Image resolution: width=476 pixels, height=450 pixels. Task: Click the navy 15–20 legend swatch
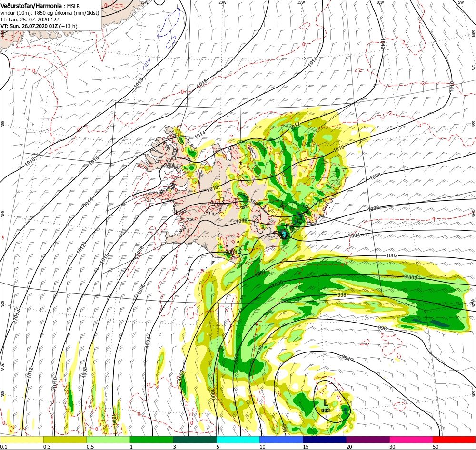(325, 440)
